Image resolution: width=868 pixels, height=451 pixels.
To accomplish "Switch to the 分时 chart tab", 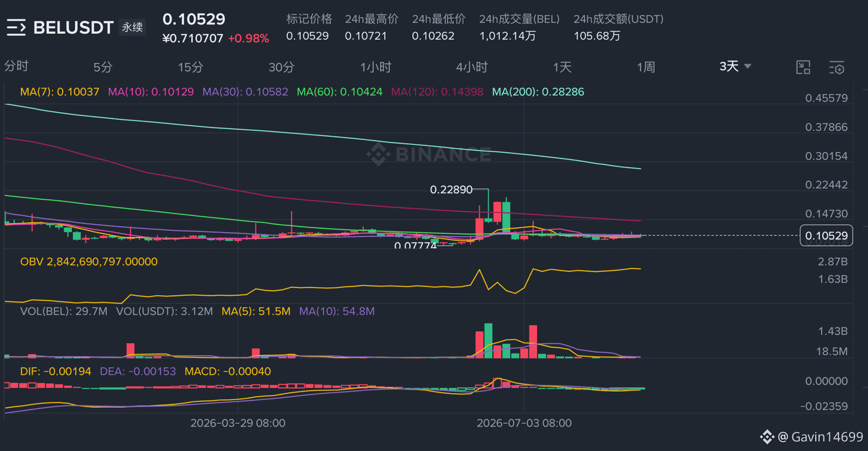I will [16, 66].
